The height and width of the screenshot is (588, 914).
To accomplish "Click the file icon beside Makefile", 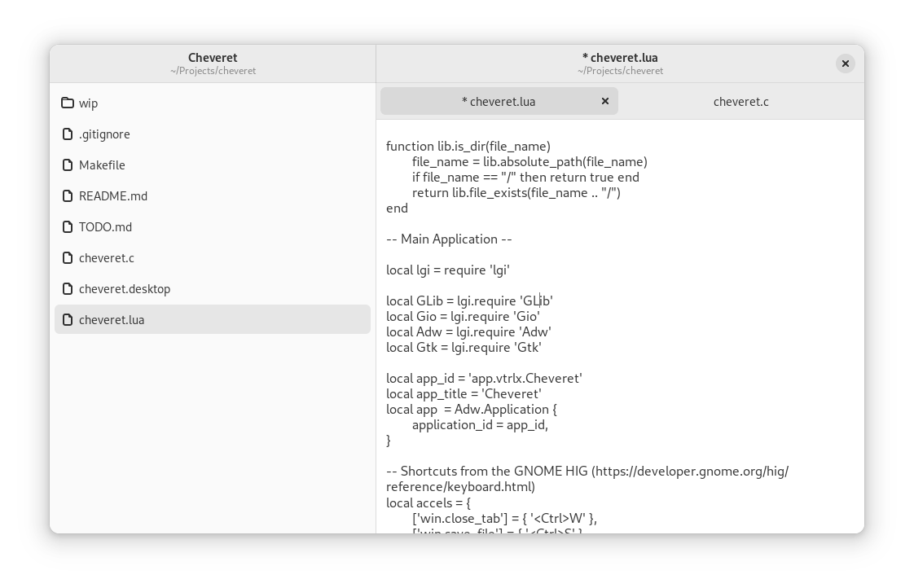I will point(68,165).
